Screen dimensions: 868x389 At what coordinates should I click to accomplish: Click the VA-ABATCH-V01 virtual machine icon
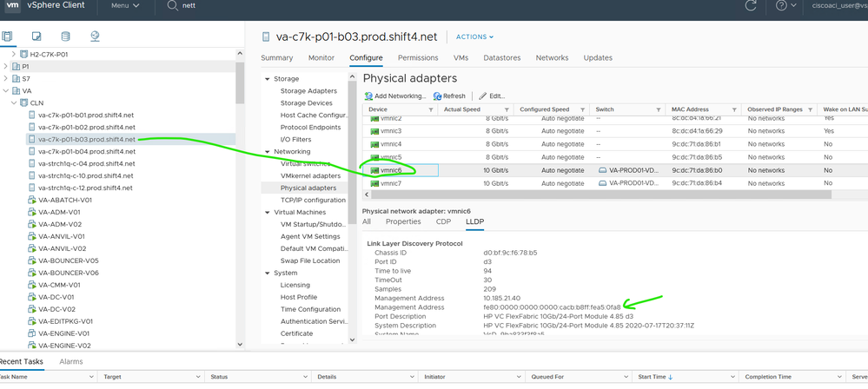[x=32, y=200]
